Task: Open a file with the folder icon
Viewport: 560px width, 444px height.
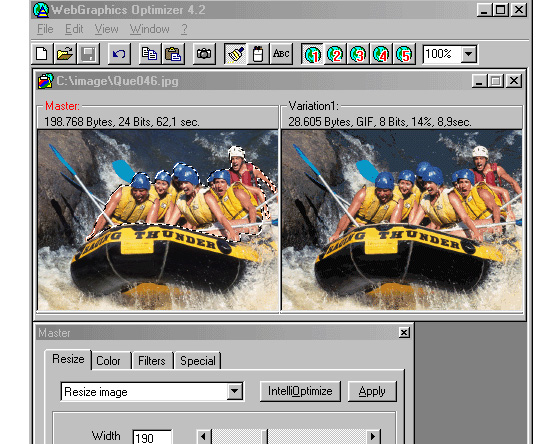Action: point(65,54)
